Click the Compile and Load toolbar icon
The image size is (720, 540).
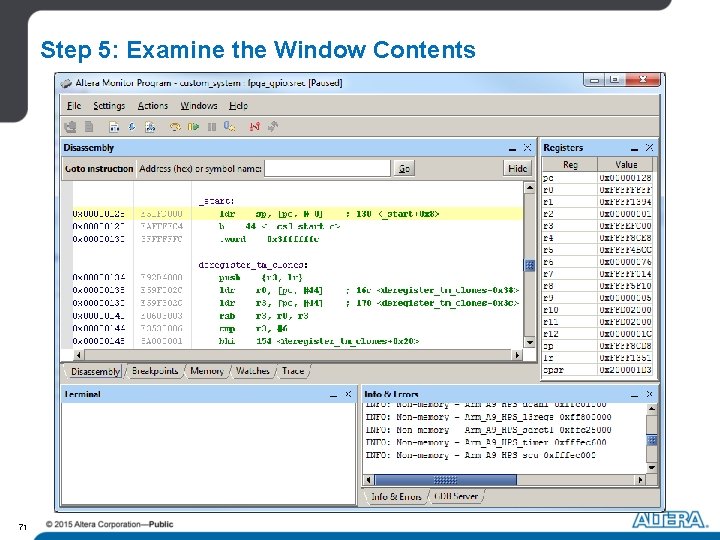click(150, 127)
